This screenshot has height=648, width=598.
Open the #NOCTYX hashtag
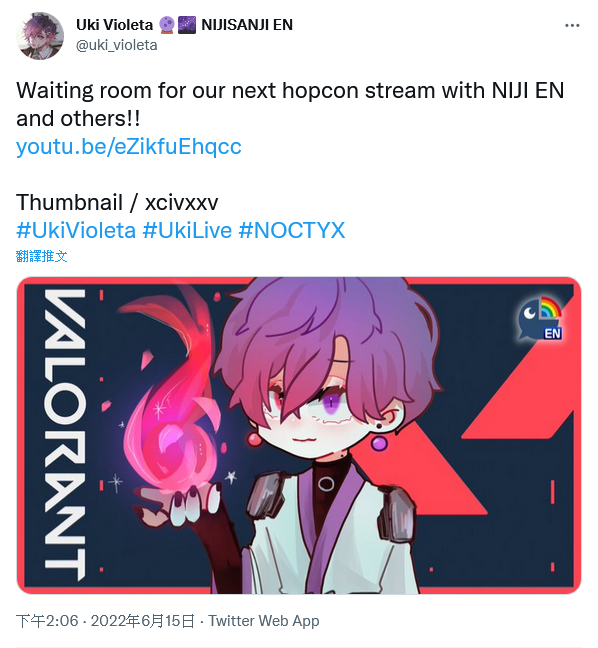292,230
